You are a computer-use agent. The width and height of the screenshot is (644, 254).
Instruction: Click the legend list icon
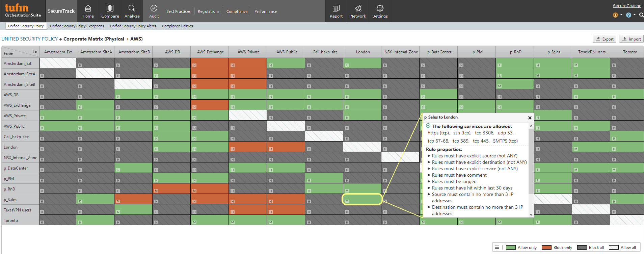[x=497, y=248]
